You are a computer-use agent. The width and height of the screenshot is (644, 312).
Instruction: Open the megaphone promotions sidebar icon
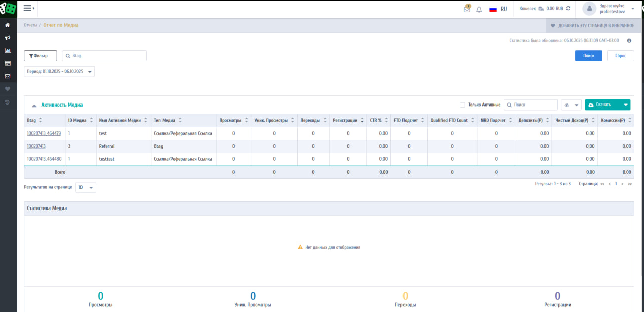8,38
